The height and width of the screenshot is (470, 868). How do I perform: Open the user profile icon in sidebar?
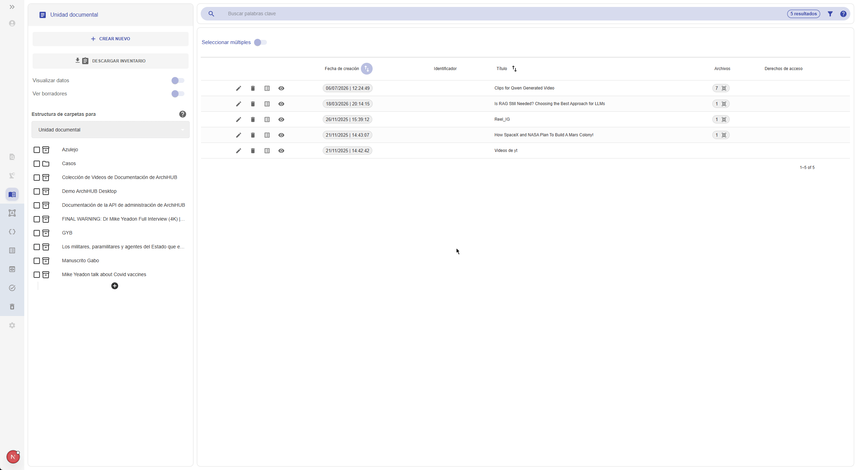(12, 23)
